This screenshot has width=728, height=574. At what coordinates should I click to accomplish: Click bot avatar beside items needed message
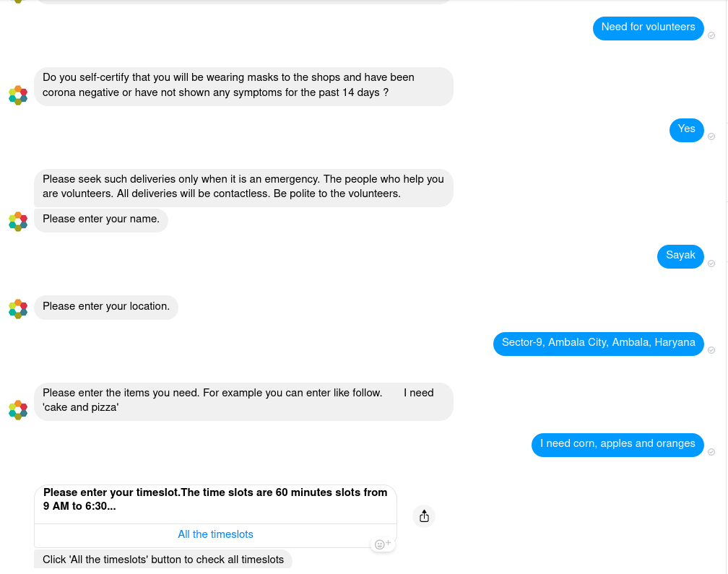pos(18,410)
